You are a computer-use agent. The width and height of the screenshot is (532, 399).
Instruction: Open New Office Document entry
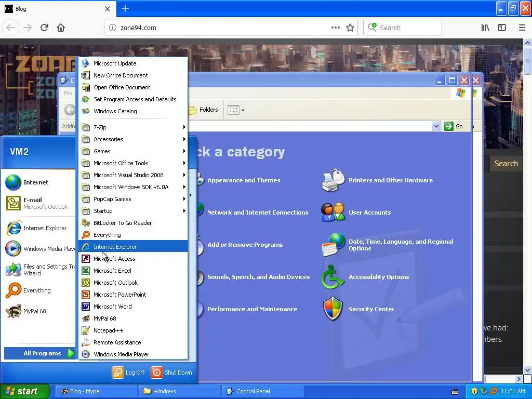[133, 75]
